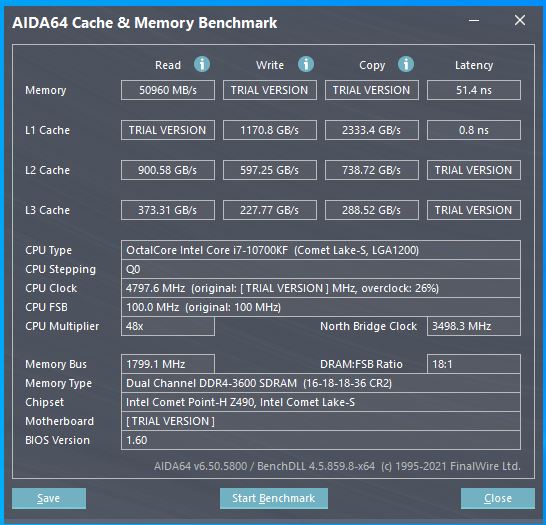Select the Memory Read 50960 MB/s field
Viewport: 546px width, 525px height.
[x=168, y=90]
